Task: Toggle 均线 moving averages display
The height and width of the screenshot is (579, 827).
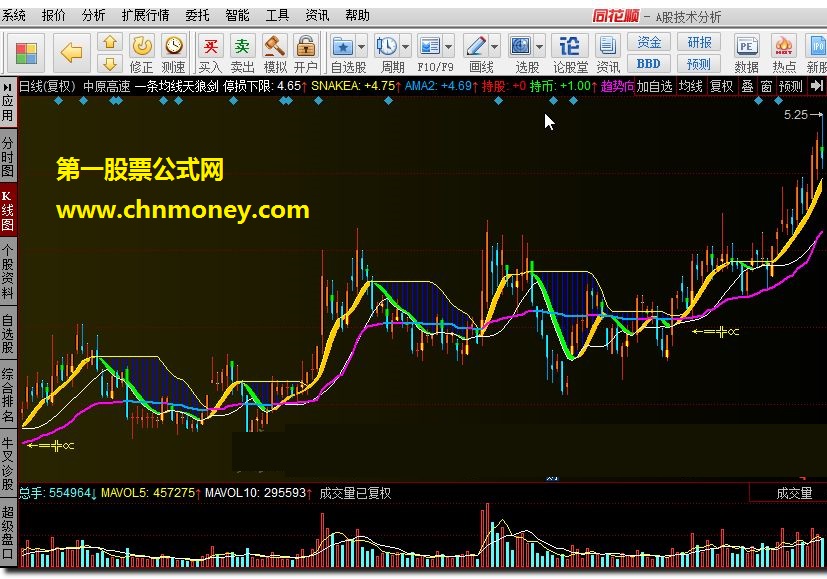Action: tap(690, 85)
